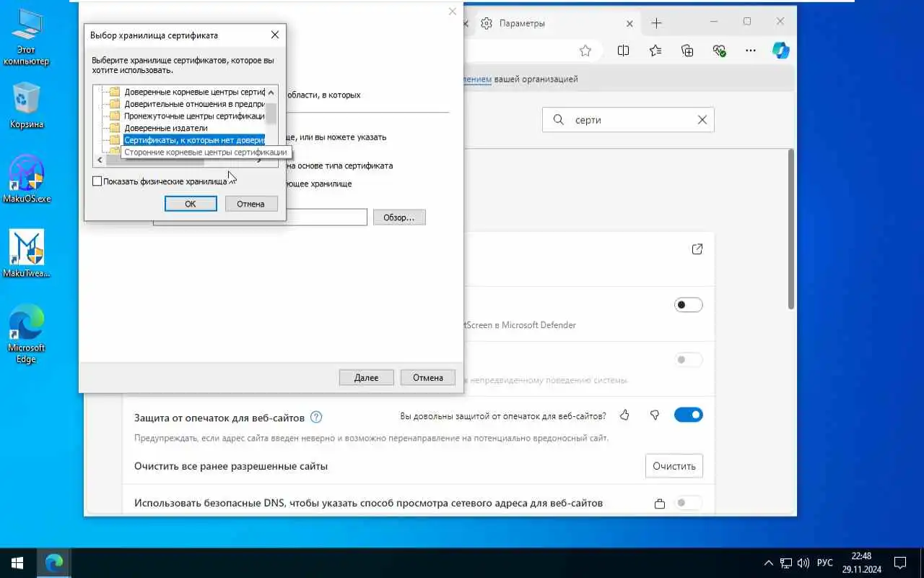Screen dimensions: 924x578
Task: Click the network icon in system tray
Action: 787,562
